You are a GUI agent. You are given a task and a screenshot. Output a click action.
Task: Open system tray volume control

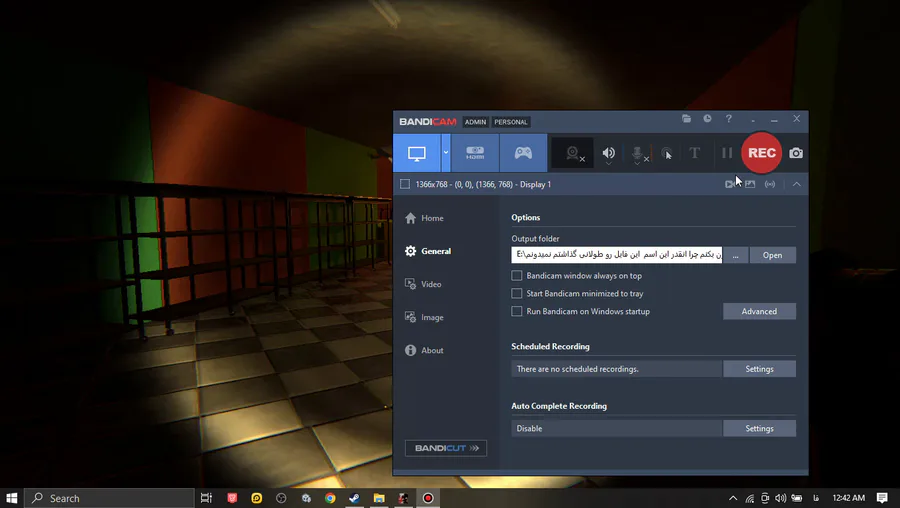(x=781, y=498)
